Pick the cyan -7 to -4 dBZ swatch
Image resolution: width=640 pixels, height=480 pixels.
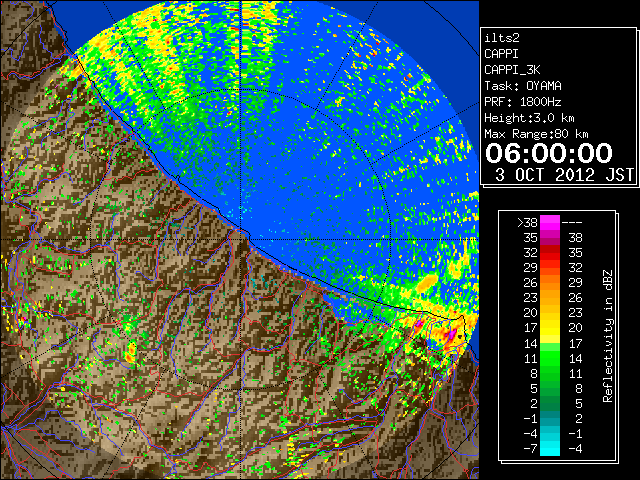(550, 448)
